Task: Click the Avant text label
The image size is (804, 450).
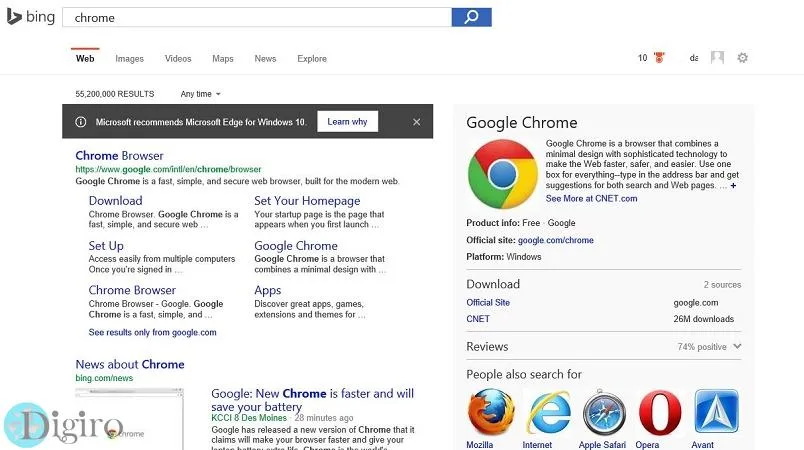Action: tap(702, 445)
